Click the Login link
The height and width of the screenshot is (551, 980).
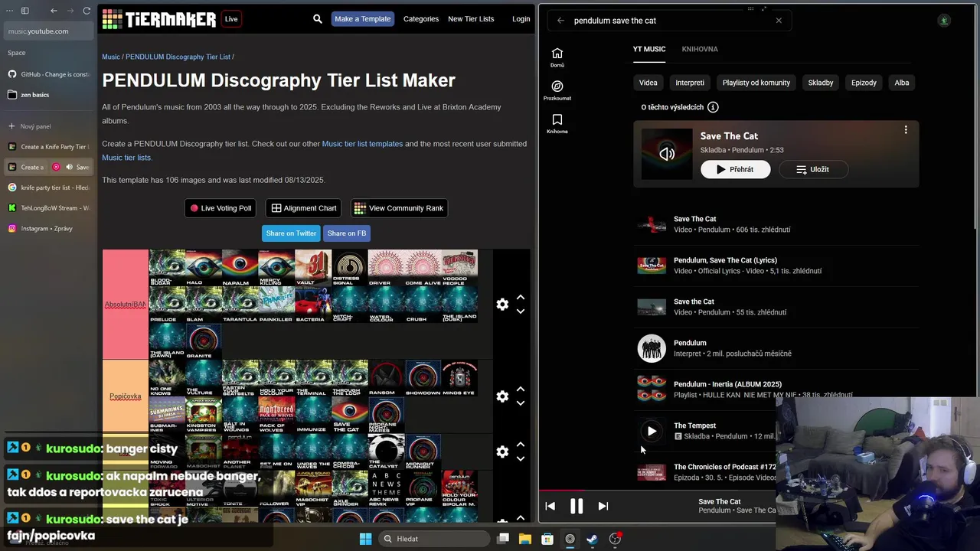(521, 19)
